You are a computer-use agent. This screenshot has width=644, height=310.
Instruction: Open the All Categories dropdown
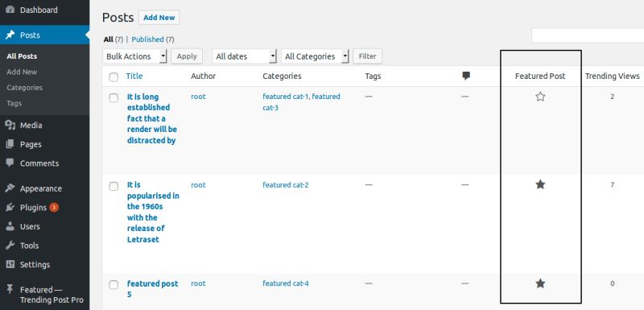(315, 56)
